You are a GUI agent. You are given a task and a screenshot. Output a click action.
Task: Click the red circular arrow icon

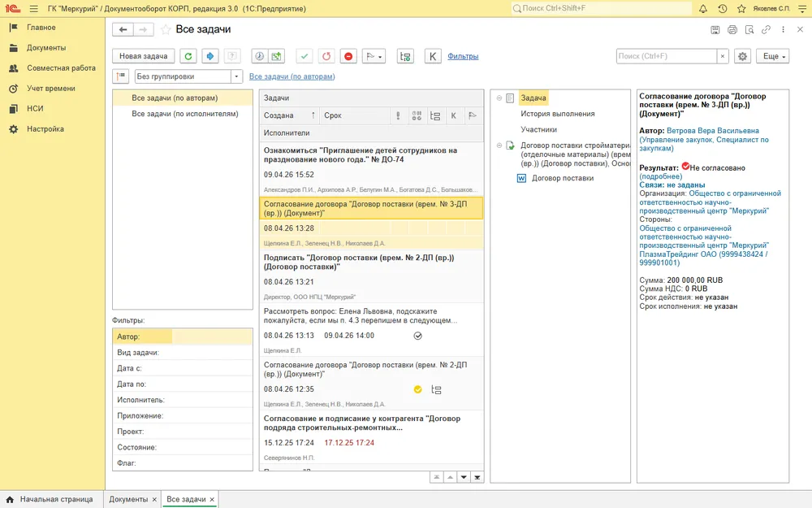(x=326, y=56)
